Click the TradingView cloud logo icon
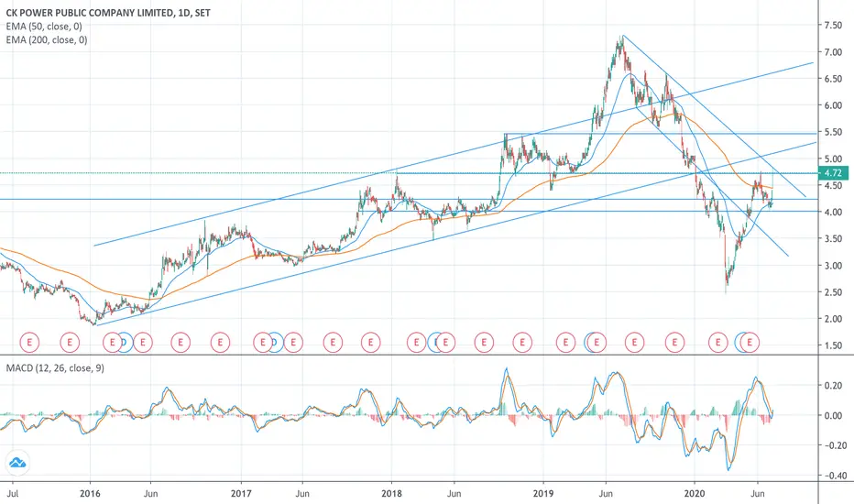854x504 pixels. (17, 463)
